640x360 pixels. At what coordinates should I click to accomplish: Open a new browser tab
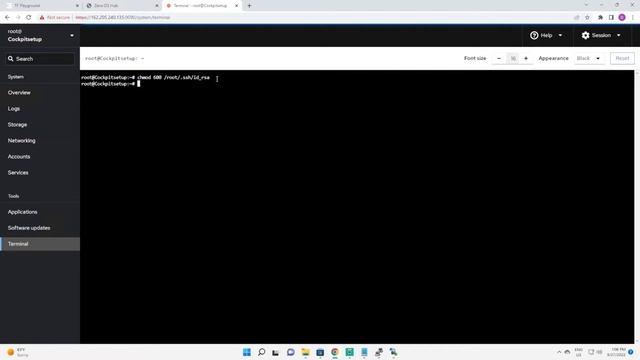tap(249, 6)
